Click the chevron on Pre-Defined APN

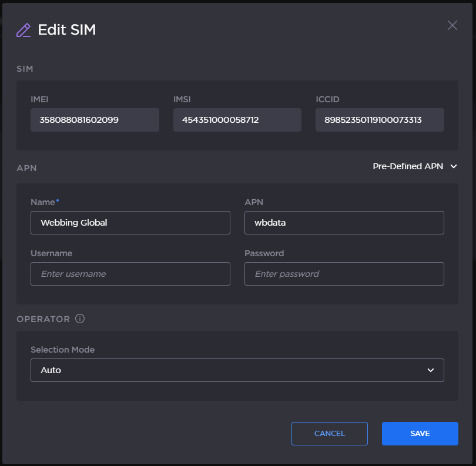click(452, 166)
